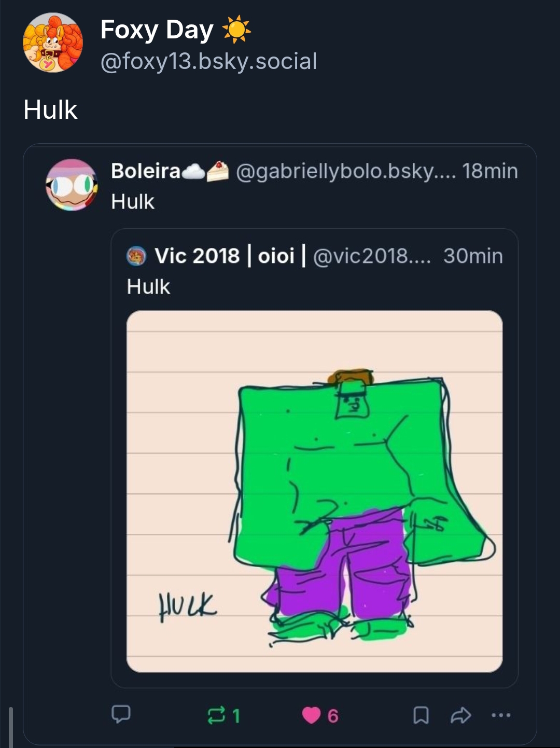Viewport: 560px width, 748px height.
Task: Click the @foxy13.bsky.social handle
Action: click(x=208, y=61)
